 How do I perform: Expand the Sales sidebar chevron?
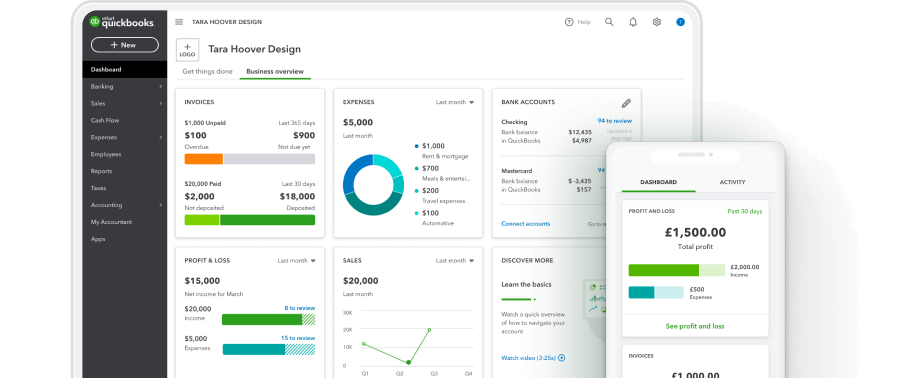tap(161, 104)
